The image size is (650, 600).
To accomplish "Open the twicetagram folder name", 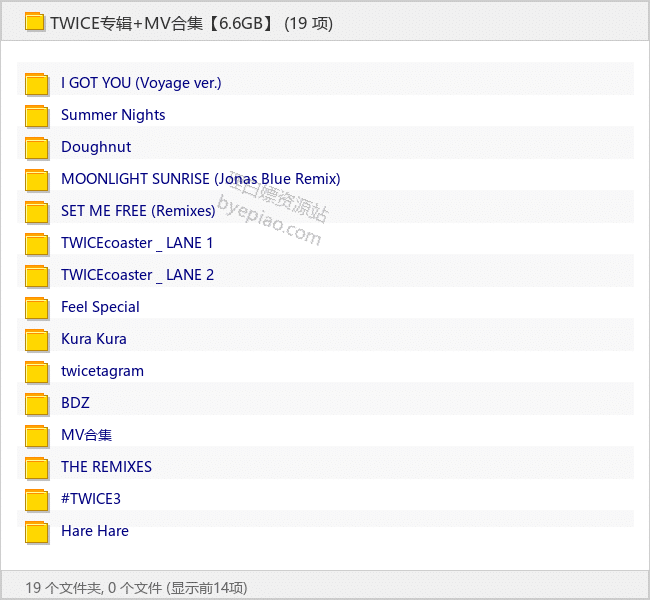I will (102, 371).
